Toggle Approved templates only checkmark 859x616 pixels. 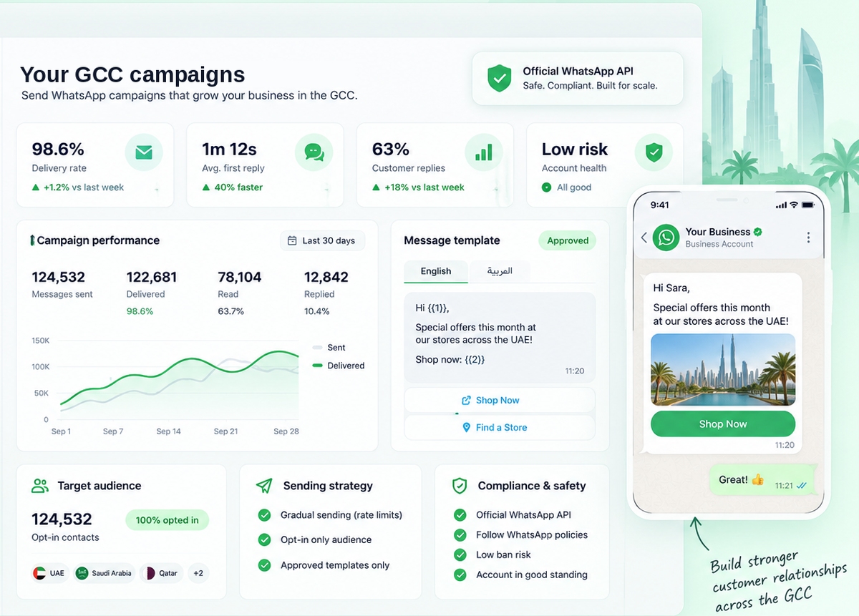264,565
